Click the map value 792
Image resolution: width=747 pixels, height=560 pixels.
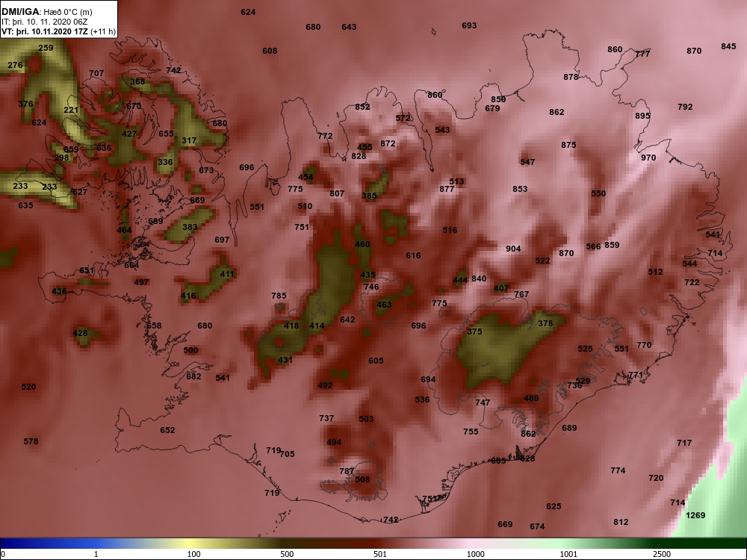tap(685, 107)
